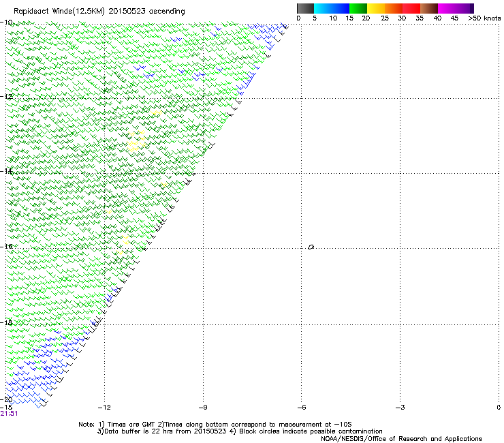Click the '-6' longitude axis label

(301, 408)
